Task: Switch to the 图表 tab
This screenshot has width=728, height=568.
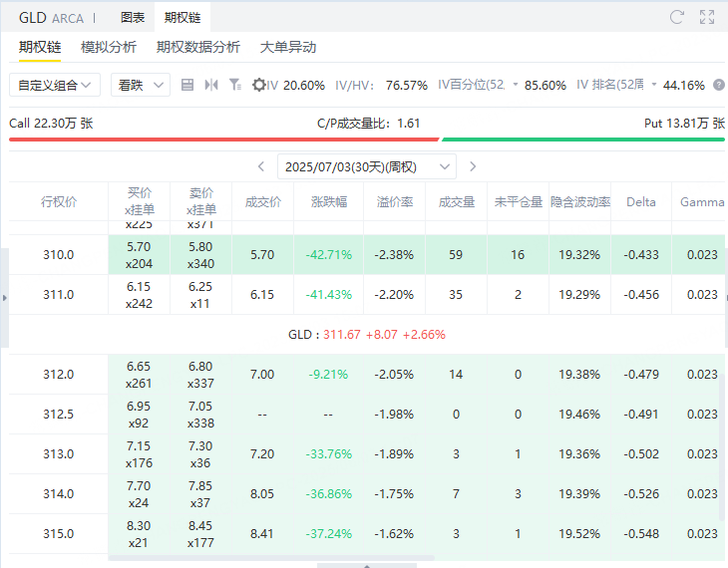Action: pyautogui.click(x=133, y=18)
